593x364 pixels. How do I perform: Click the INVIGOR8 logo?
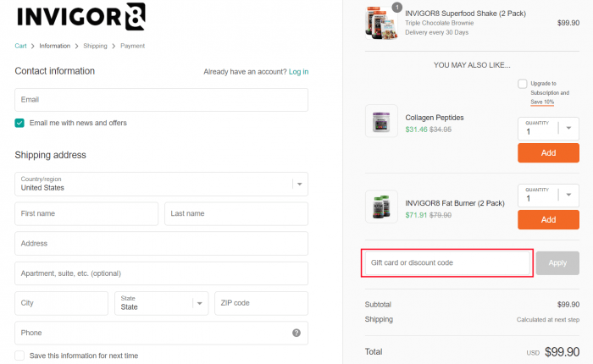pyautogui.click(x=81, y=17)
